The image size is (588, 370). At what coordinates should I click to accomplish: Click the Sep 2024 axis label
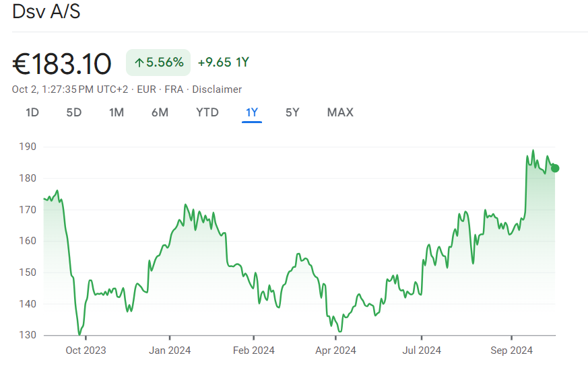tap(511, 350)
